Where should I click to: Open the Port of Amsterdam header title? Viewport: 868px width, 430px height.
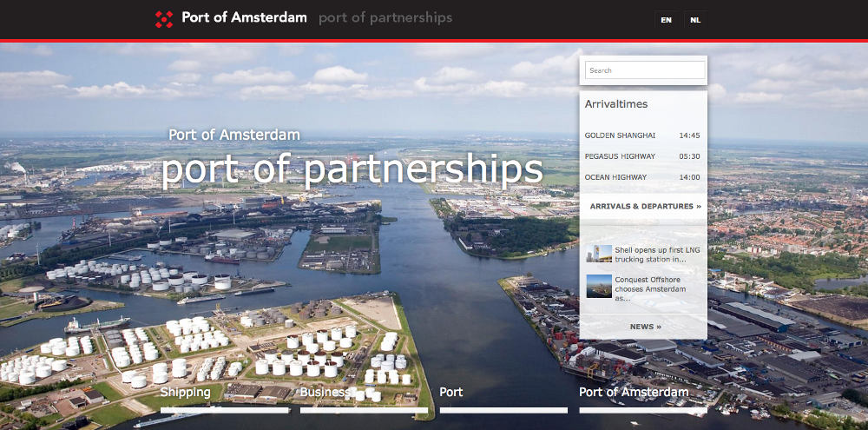(x=244, y=17)
